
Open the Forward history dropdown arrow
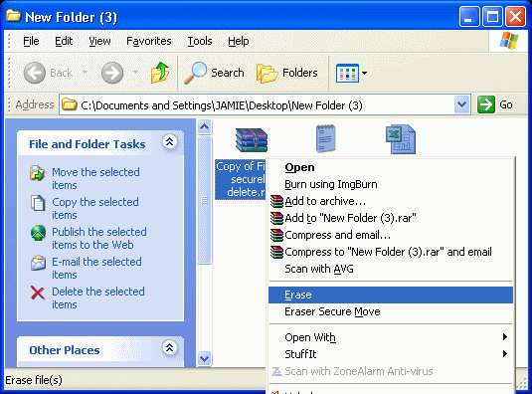tap(135, 73)
